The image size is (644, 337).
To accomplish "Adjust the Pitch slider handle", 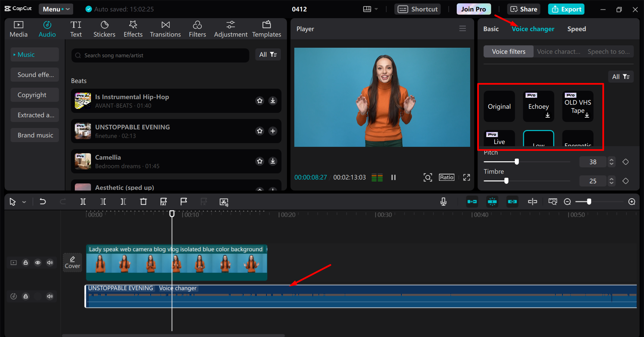I will [517, 162].
